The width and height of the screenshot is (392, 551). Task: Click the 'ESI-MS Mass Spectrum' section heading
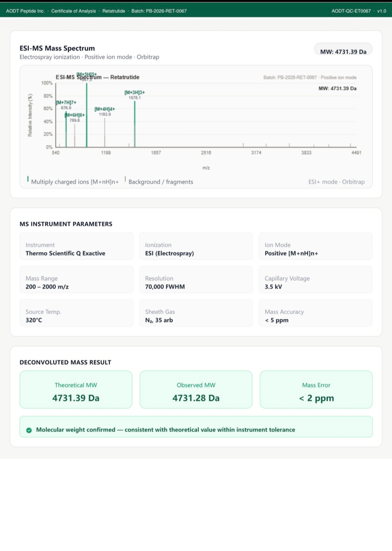point(57,48)
